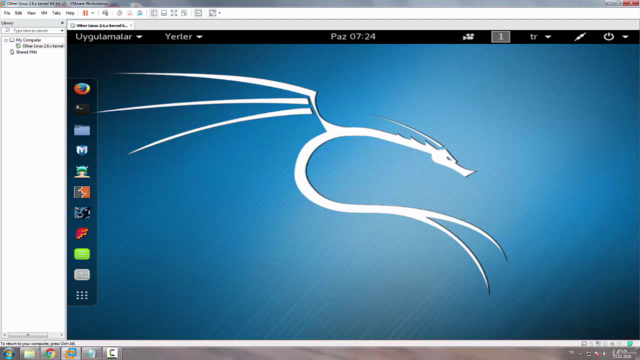640x360 pixels.
Task: Enter full screen mode from toolbar
Action: point(174,13)
